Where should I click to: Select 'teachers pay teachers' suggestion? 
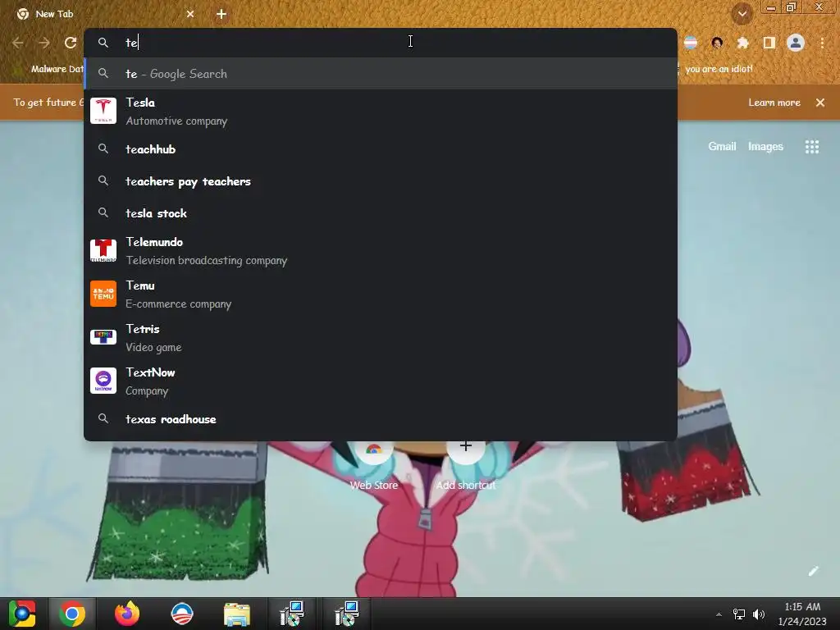click(381, 181)
